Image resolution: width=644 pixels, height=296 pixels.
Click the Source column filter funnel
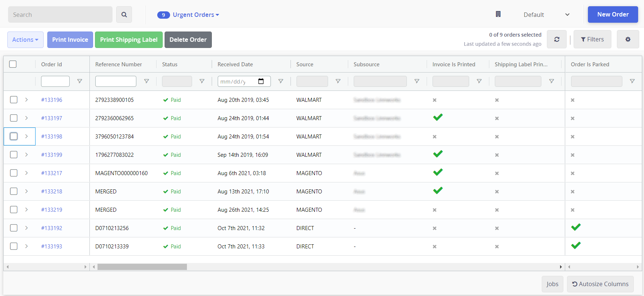338,81
